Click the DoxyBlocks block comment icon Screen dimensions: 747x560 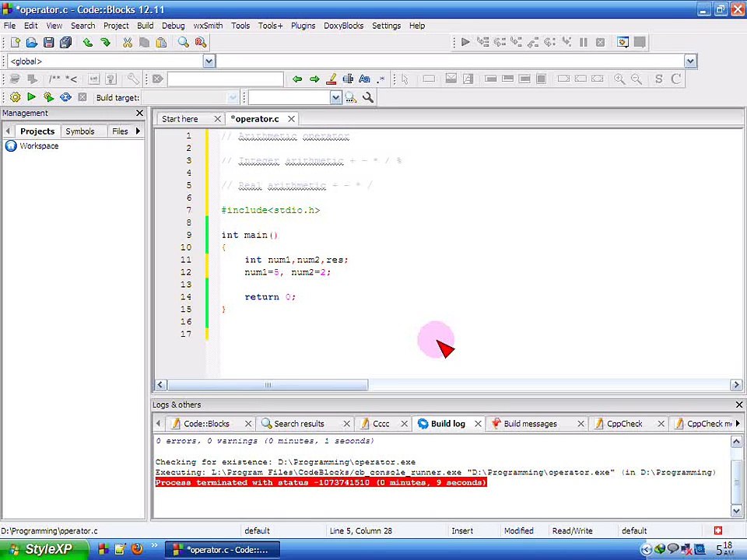tap(54, 79)
